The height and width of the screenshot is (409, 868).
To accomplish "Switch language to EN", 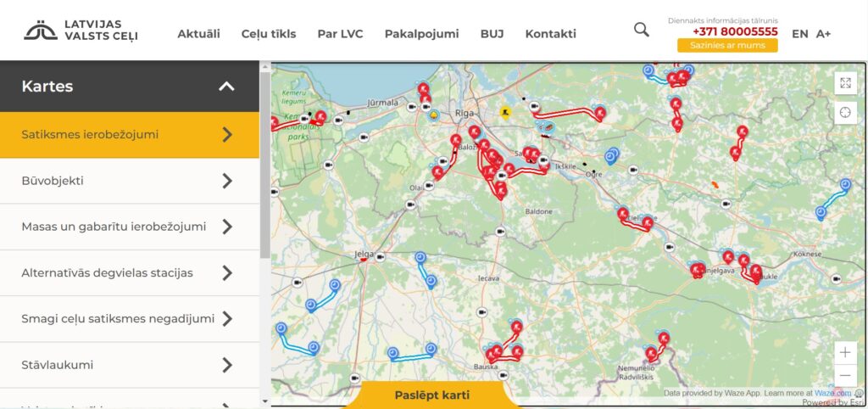I will 799,34.
